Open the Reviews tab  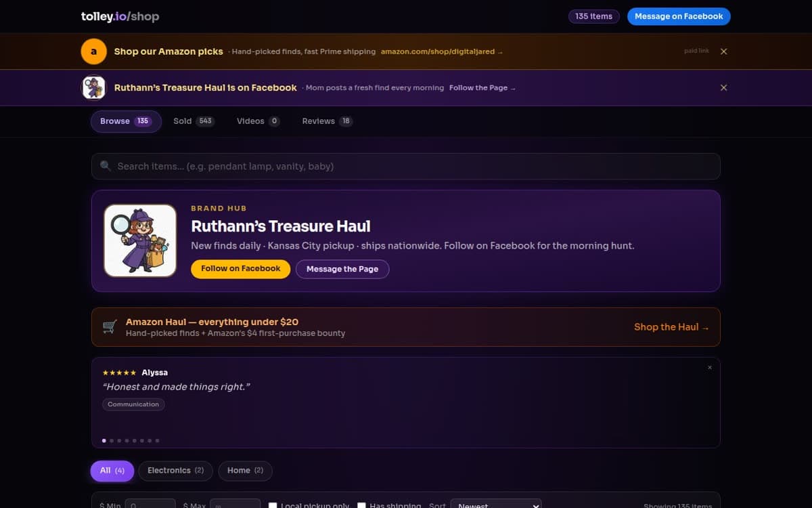coord(327,121)
